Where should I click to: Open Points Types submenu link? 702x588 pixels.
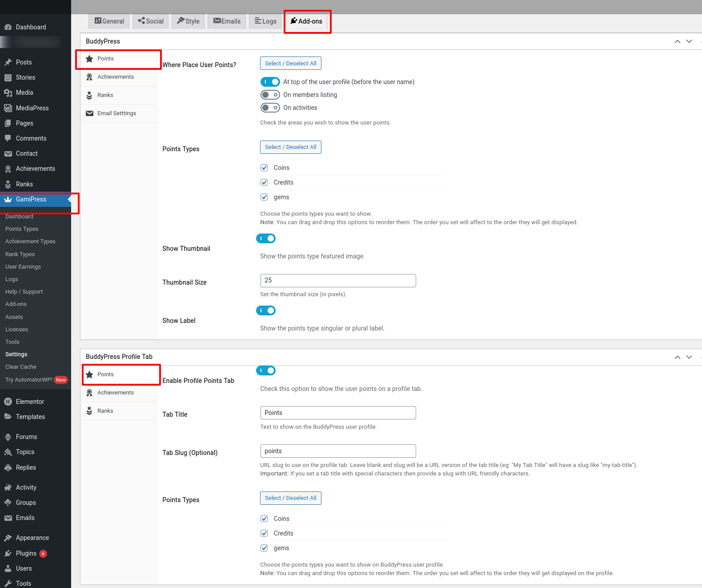click(x=22, y=229)
